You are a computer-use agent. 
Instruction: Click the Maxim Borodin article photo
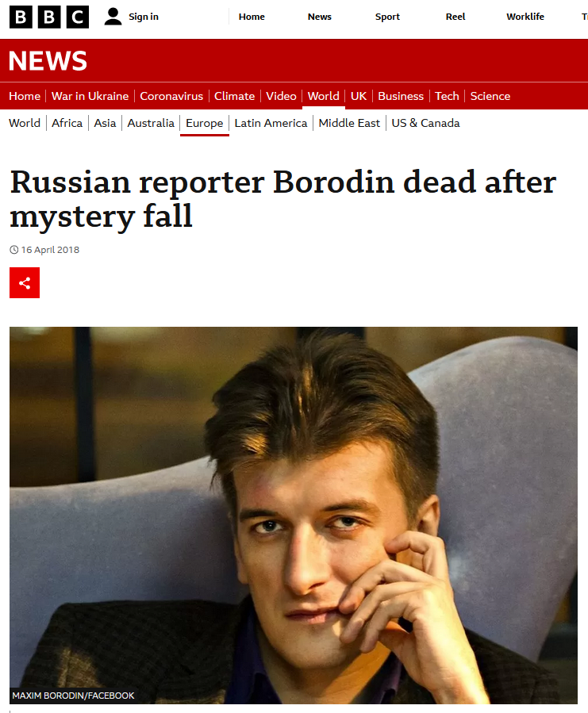click(294, 516)
